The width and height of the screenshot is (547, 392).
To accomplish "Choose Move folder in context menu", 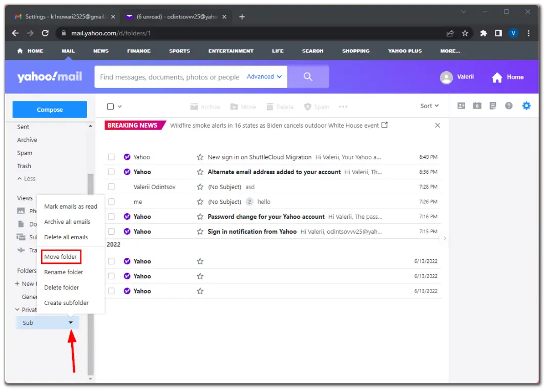I will coord(60,257).
